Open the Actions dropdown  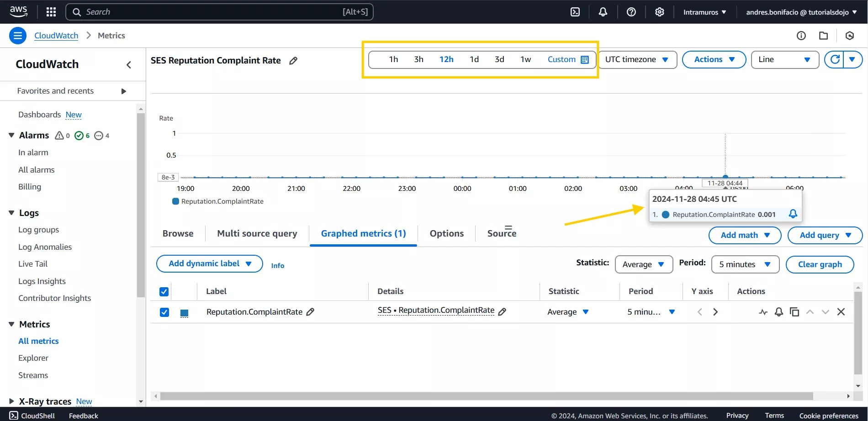click(714, 60)
